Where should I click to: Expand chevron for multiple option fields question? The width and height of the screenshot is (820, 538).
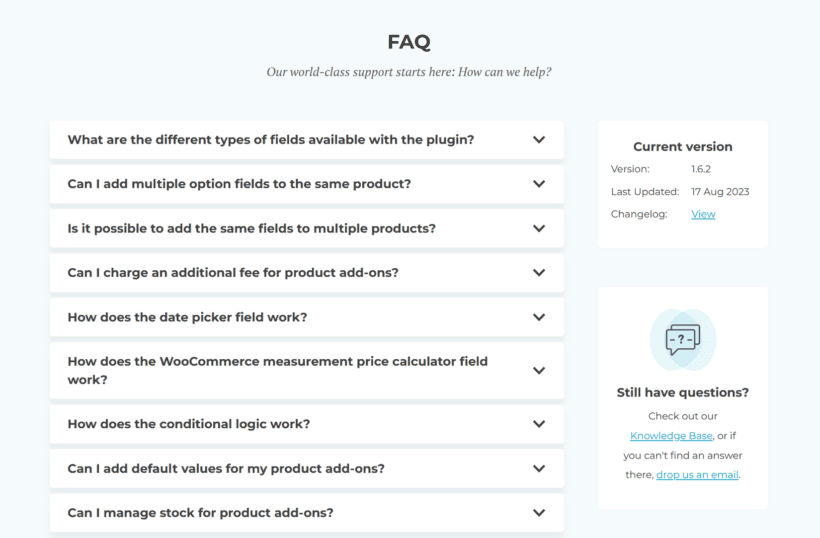tap(539, 184)
